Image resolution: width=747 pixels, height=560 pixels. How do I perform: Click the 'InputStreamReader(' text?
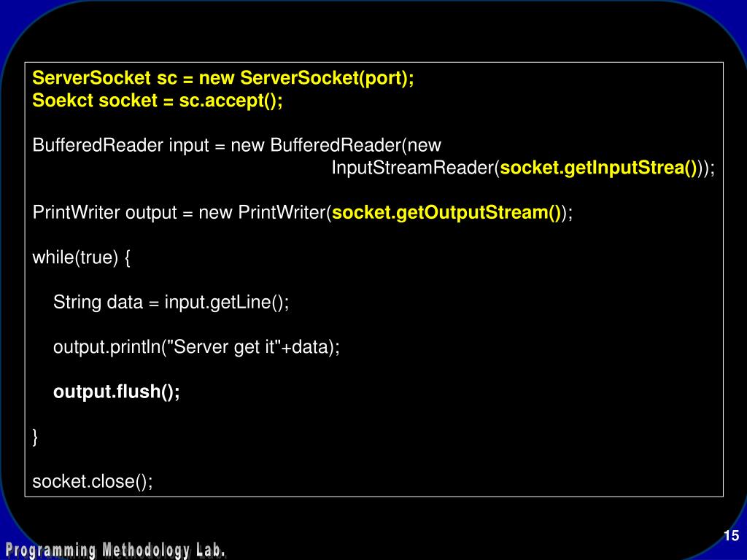pos(415,168)
